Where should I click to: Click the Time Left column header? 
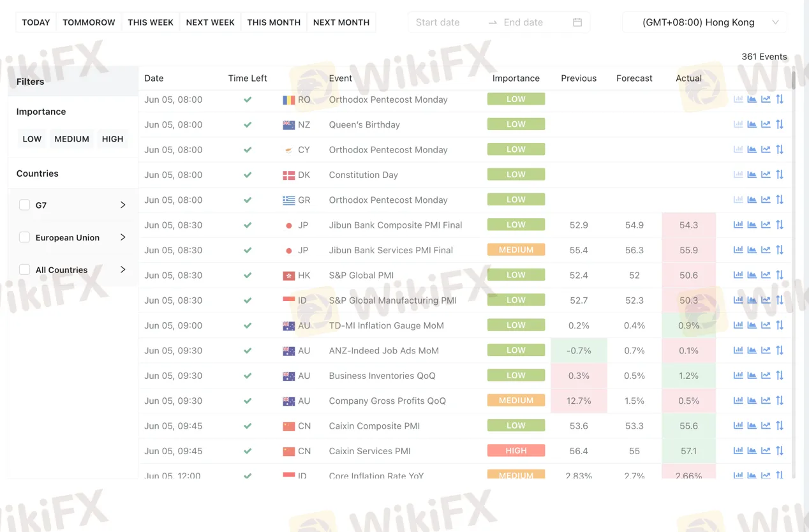click(x=248, y=78)
